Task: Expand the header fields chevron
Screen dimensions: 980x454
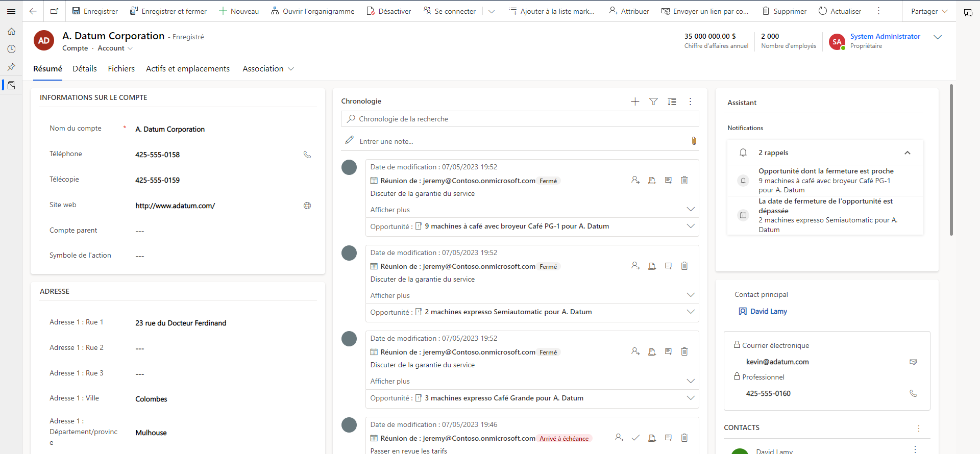Action: pyautogui.click(x=938, y=37)
